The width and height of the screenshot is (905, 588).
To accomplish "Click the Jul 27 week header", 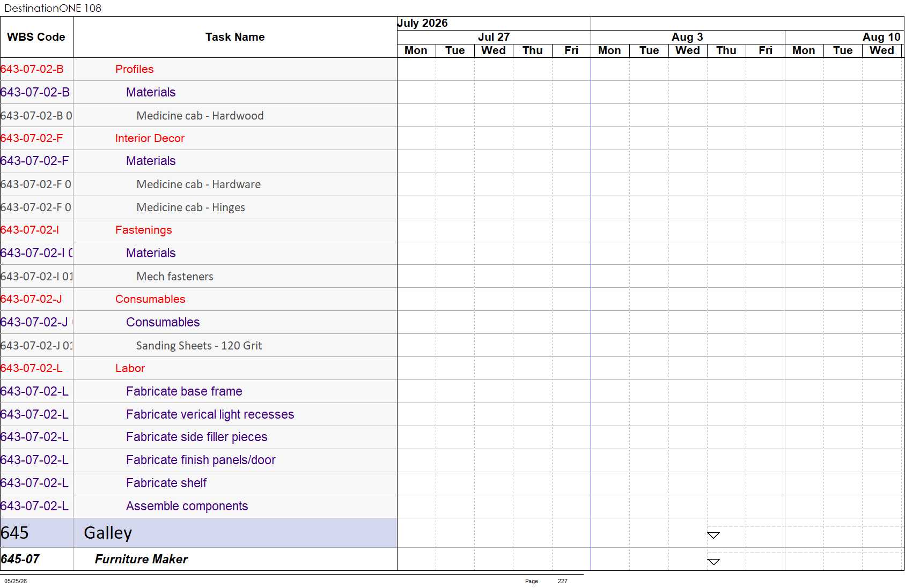I will click(494, 37).
